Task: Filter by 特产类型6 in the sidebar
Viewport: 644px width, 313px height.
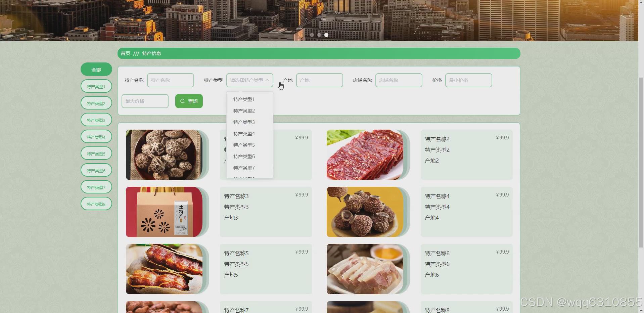Action: pyautogui.click(x=96, y=170)
